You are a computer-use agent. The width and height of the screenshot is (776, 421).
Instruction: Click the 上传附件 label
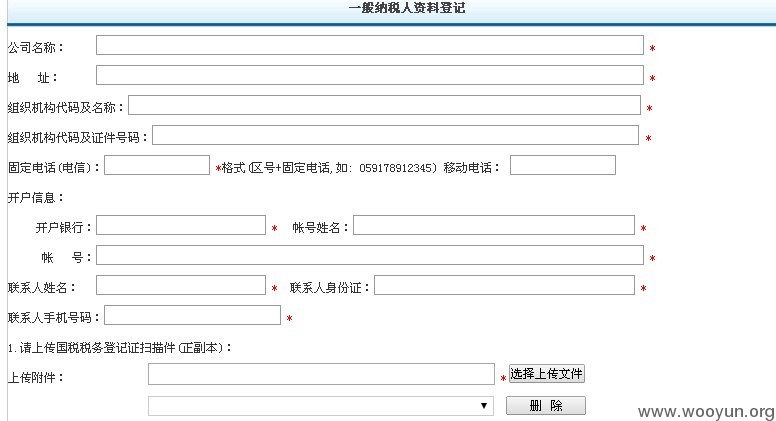tap(36, 378)
